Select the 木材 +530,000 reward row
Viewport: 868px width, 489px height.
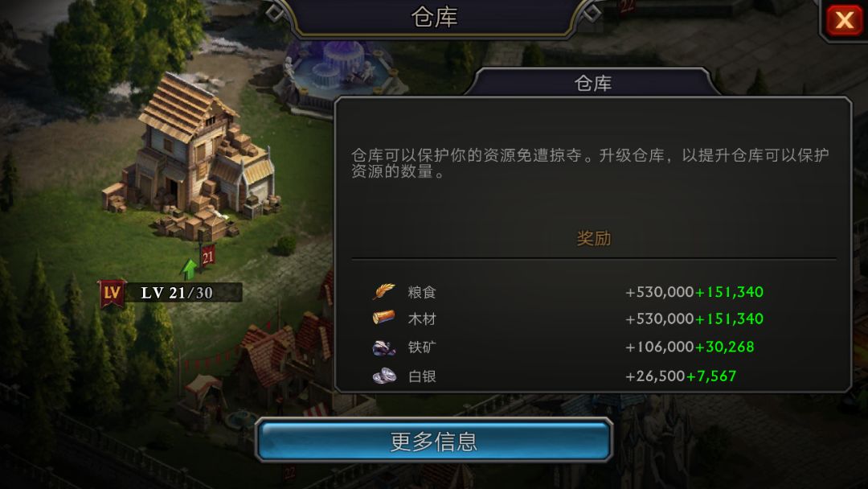tap(594, 319)
